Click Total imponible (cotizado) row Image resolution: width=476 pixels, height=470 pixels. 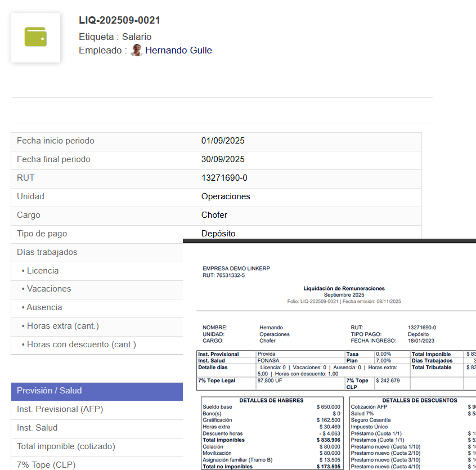66,446
